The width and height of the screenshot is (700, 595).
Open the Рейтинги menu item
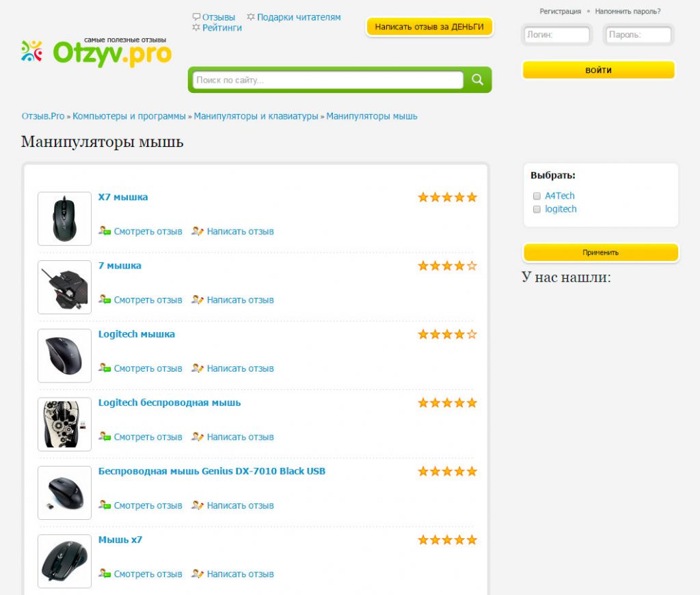[222, 27]
